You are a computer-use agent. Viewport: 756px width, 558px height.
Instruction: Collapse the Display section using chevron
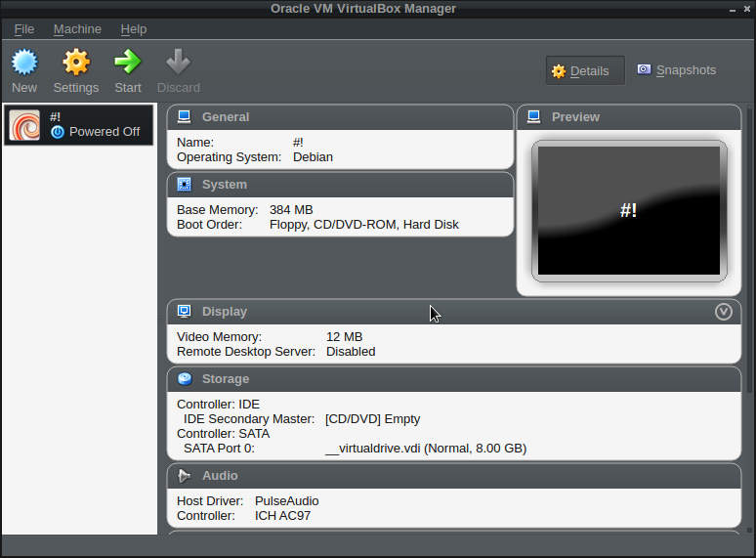click(x=724, y=312)
